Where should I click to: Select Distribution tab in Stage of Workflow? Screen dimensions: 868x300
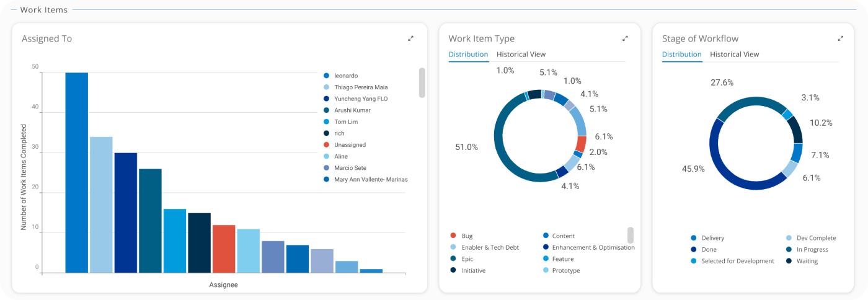tap(681, 55)
